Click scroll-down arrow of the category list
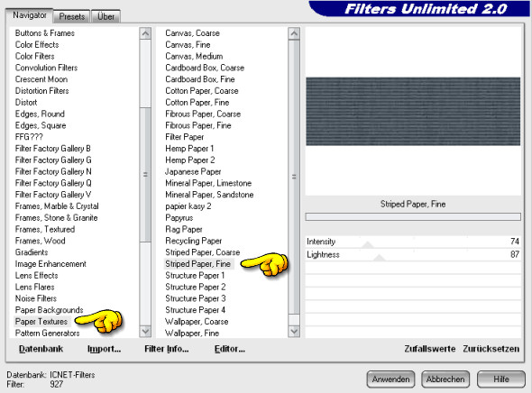The height and width of the screenshot is (393, 532). [x=145, y=332]
